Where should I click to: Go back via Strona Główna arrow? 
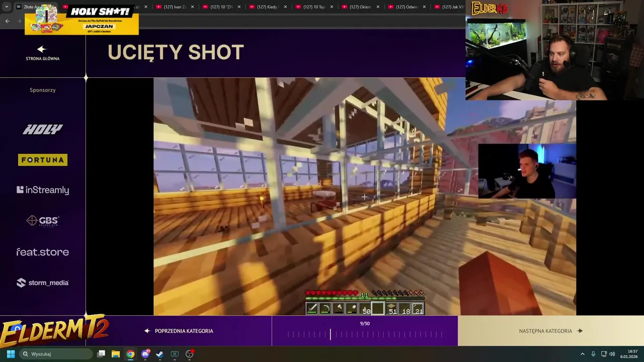[x=42, y=49]
